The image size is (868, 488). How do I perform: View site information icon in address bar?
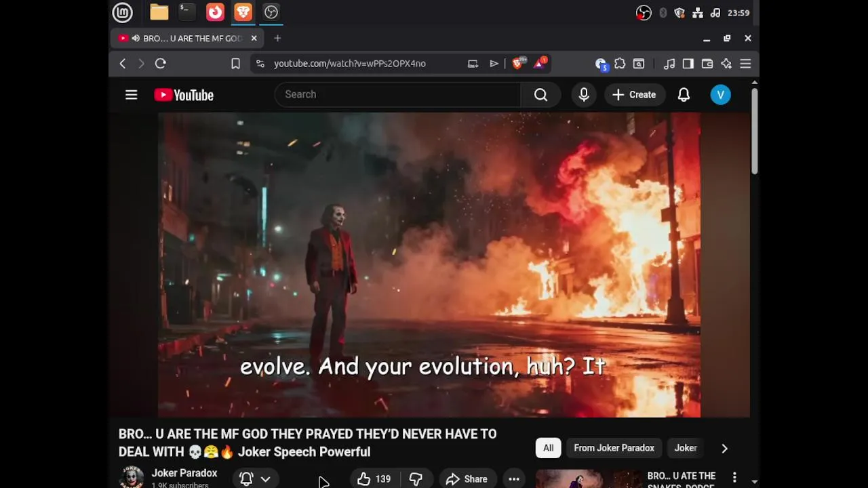click(260, 64)
